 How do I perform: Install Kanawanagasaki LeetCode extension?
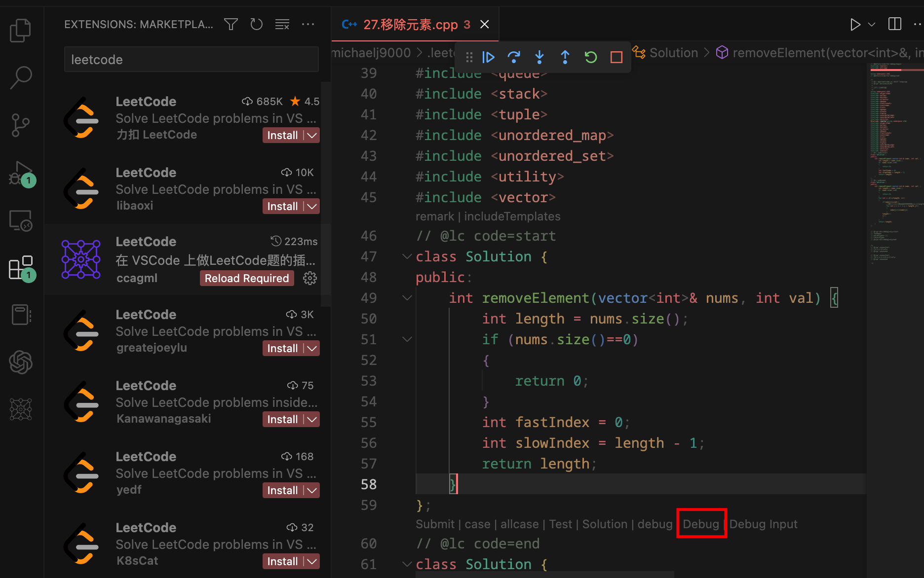[283, 419]
